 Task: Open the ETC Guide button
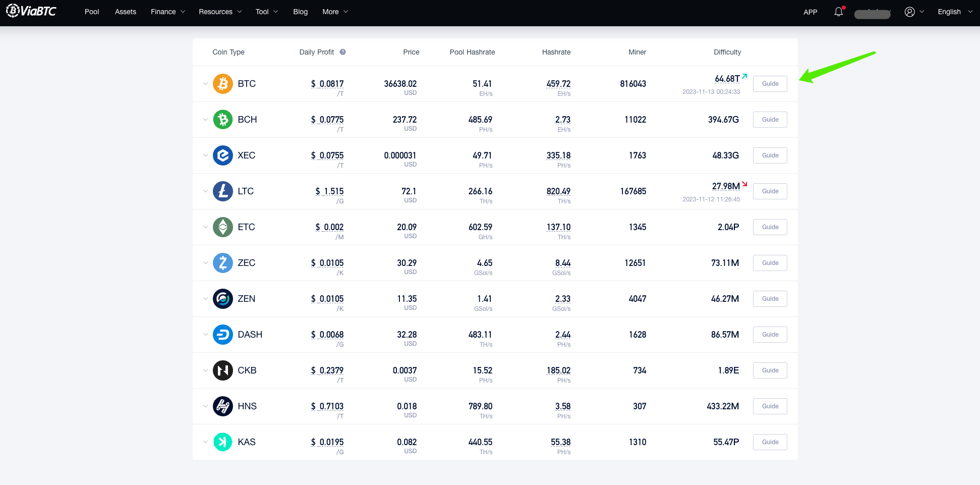pos(770,227)
